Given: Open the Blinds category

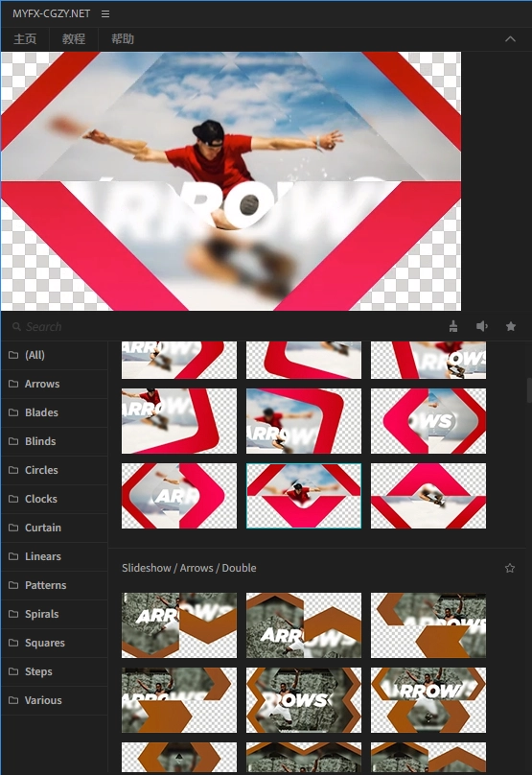Looking at the screenshot, I should [x=54, y=441].
